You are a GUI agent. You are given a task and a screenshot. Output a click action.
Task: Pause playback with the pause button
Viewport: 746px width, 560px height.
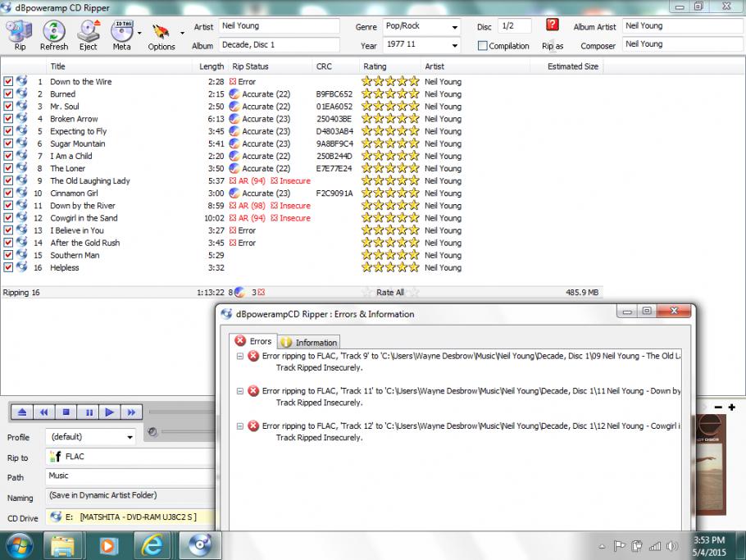point(89,412)
